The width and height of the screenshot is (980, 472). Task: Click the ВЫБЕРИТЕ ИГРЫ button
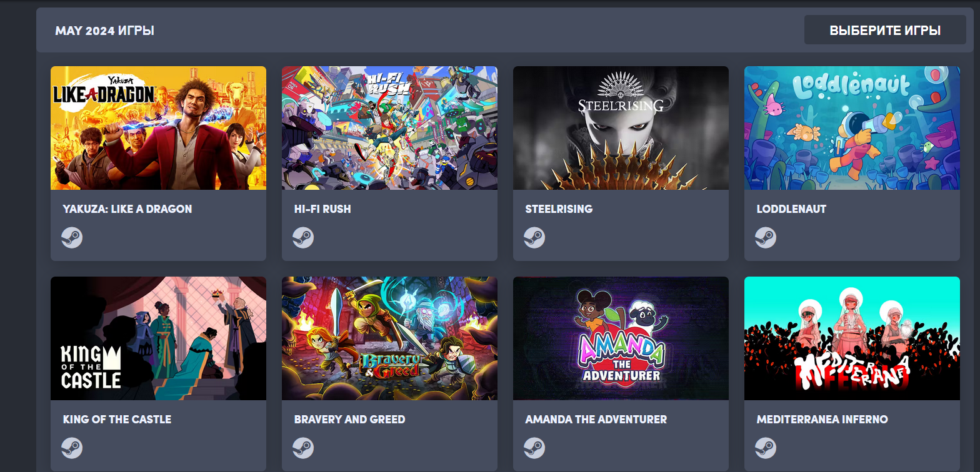pyautogui.click(x=885, y=30)
